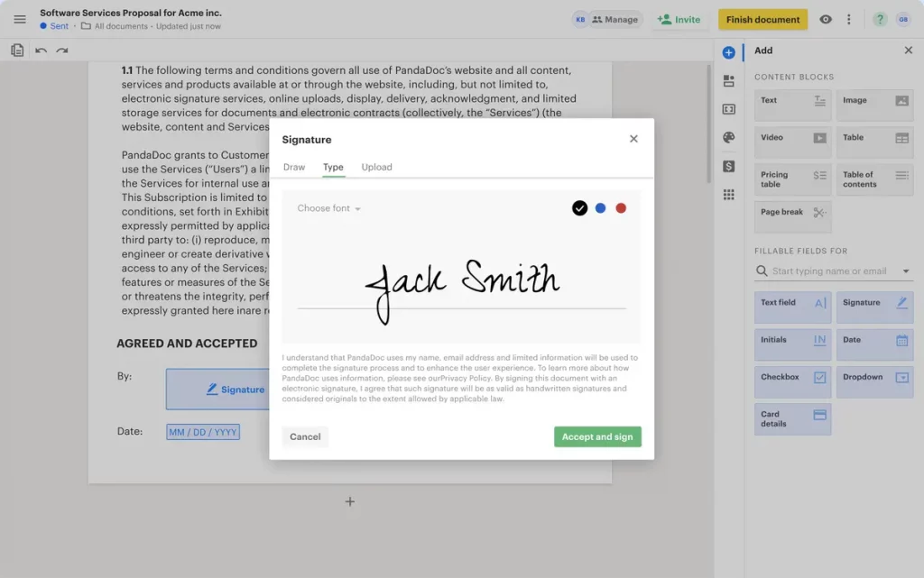
Task: Add a Date fillable field
Action: [x=874, y=344]
